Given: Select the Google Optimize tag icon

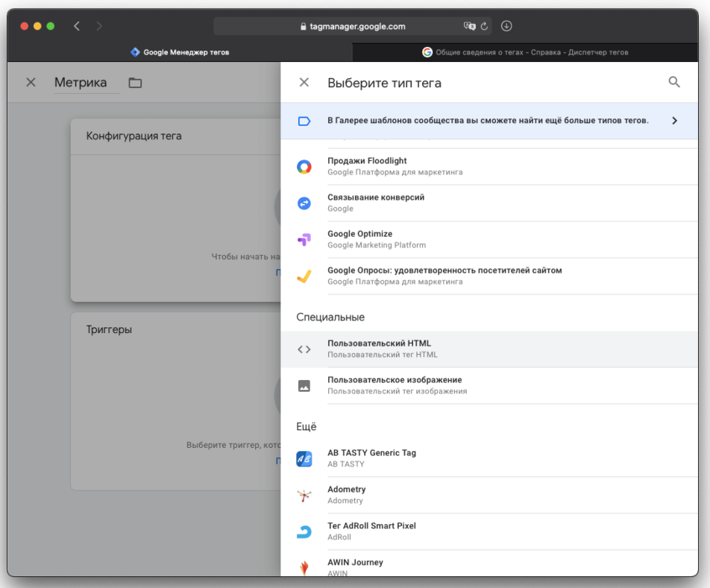Looking at the screenshot, I should click(x=304, y=239).
